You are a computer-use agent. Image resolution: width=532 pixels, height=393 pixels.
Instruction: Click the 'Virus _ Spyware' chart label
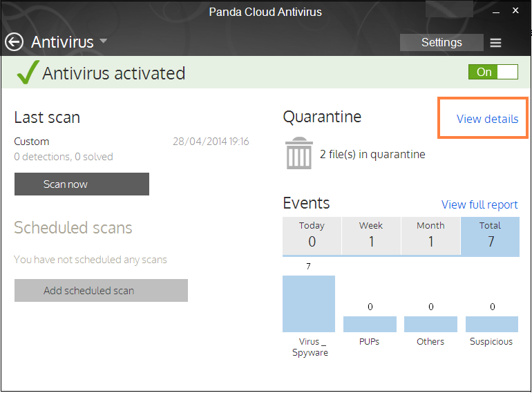[310, 347]
